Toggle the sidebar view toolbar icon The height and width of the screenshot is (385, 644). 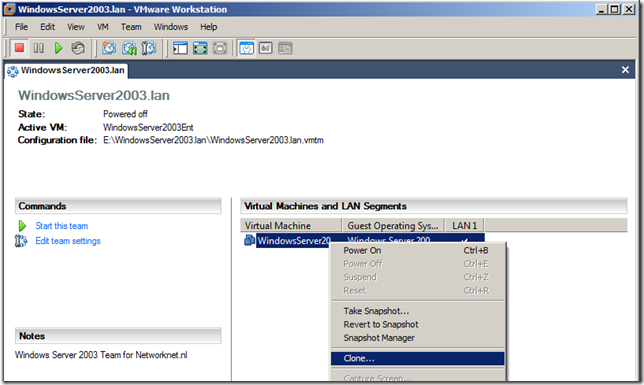pos(180,48)
